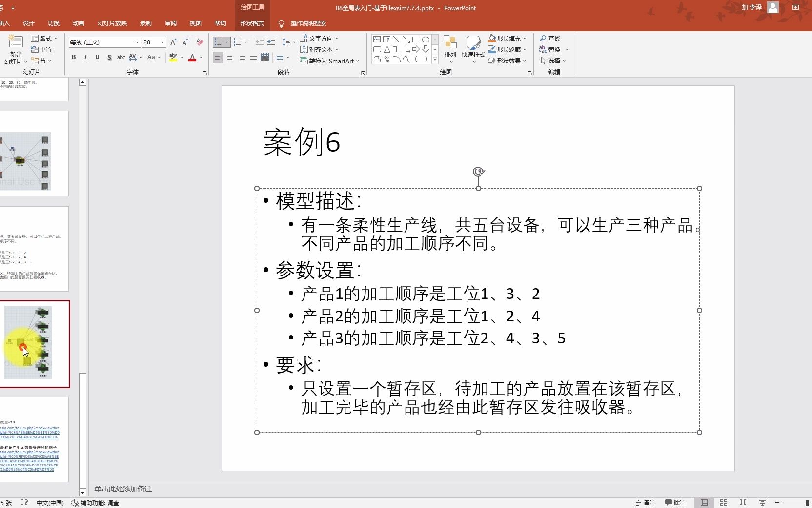Viewport: 812px width, 508px height.
Task: Select Shape Outline
Action: (507, 49)
